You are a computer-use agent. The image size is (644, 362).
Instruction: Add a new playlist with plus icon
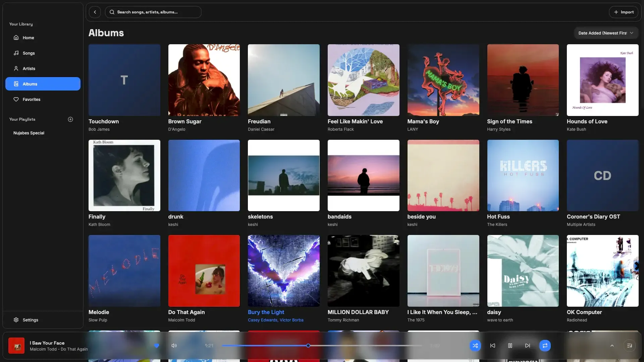pyautogui.click(x=70, y=119)
